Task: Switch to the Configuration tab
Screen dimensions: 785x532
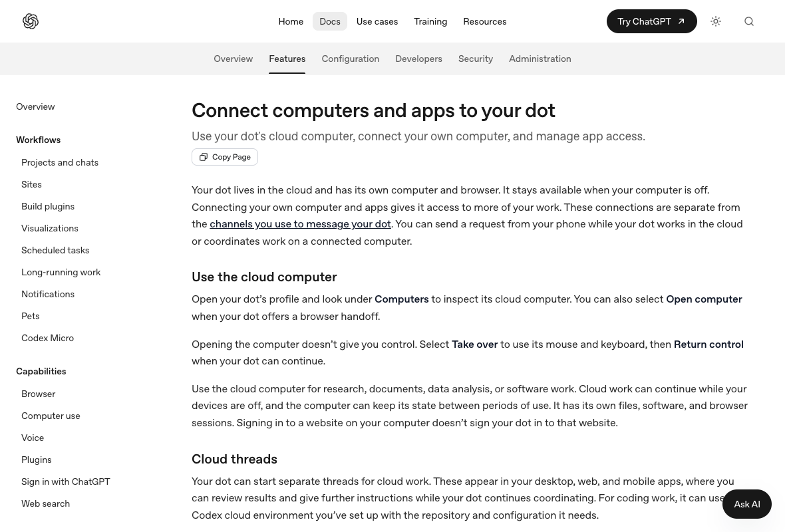Action: click(x=351, y=59)
